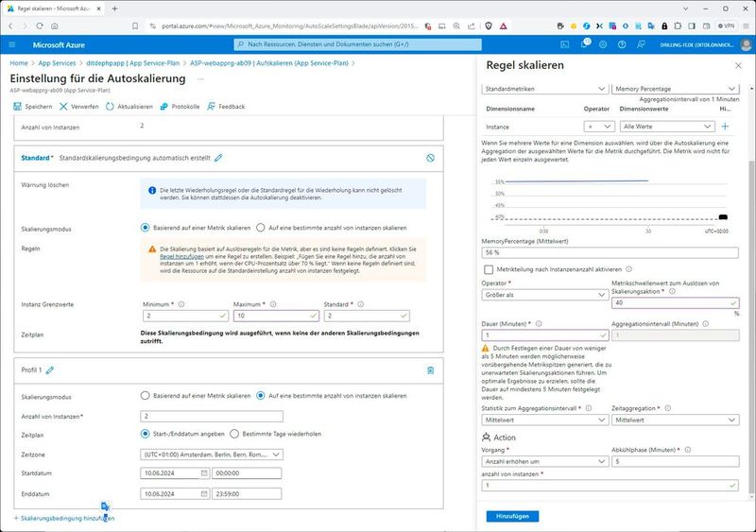Click the disabled delete icon for Standard condition

coord(430,158)
